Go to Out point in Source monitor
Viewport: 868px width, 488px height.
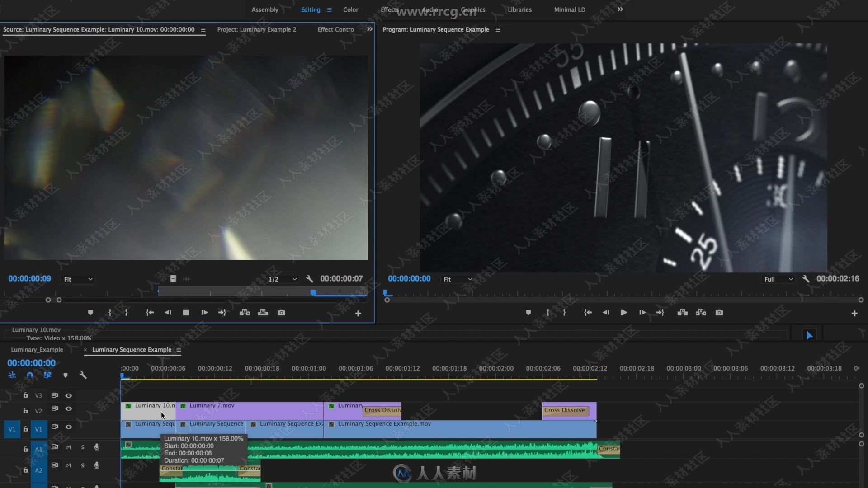point(222,313)
